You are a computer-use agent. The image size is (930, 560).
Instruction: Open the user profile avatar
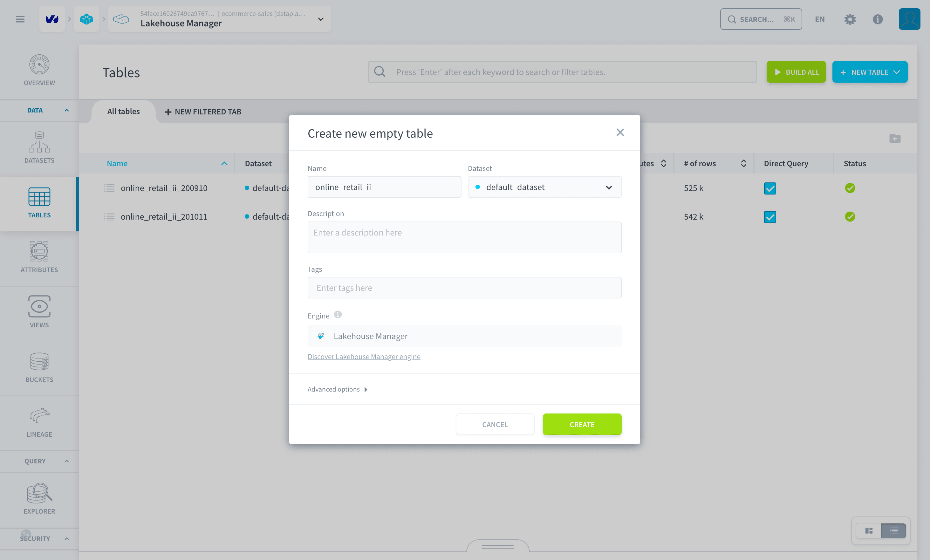[x=909, y=19]
